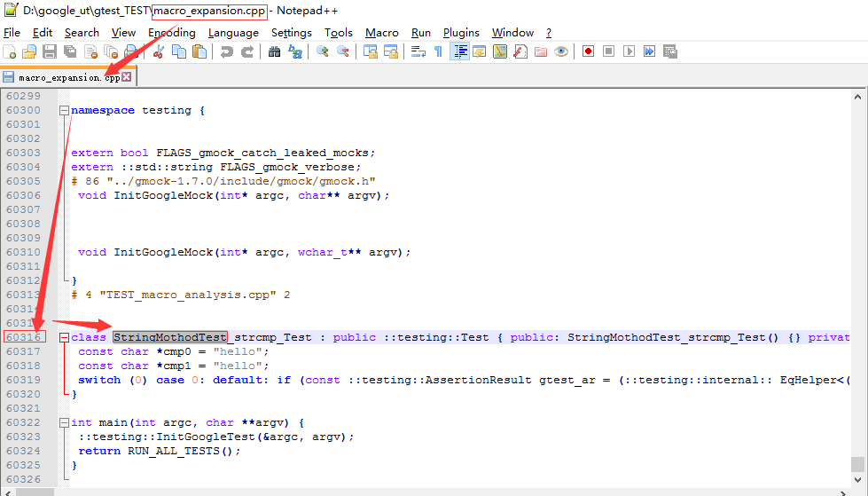Collapse the class StringMothodTest fold marker
This screenshot has height=496, width=868.
[x=64, y=338]
